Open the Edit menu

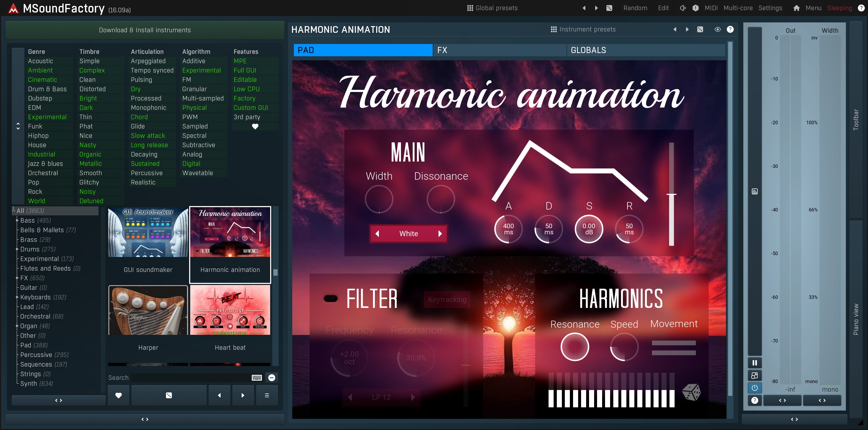pyautogui.click(x=663, y=8)
